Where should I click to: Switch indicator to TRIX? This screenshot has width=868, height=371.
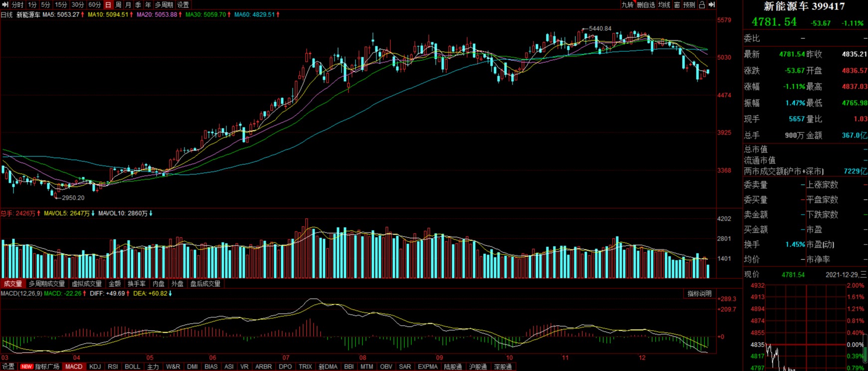click(305, 367)
